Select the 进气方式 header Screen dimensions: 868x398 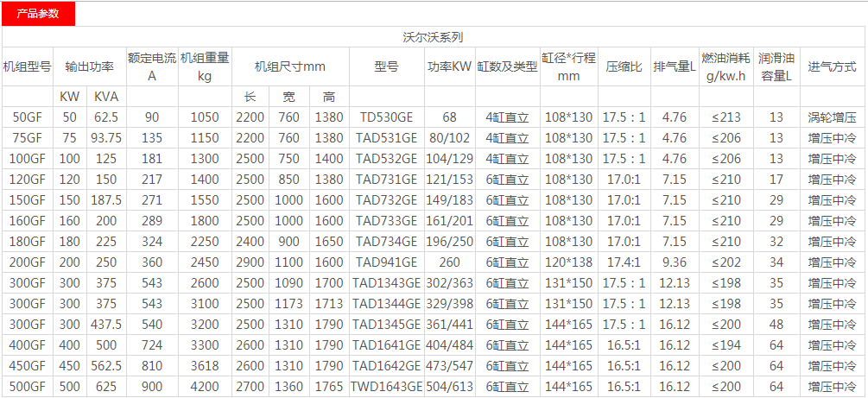pos(832,67)
